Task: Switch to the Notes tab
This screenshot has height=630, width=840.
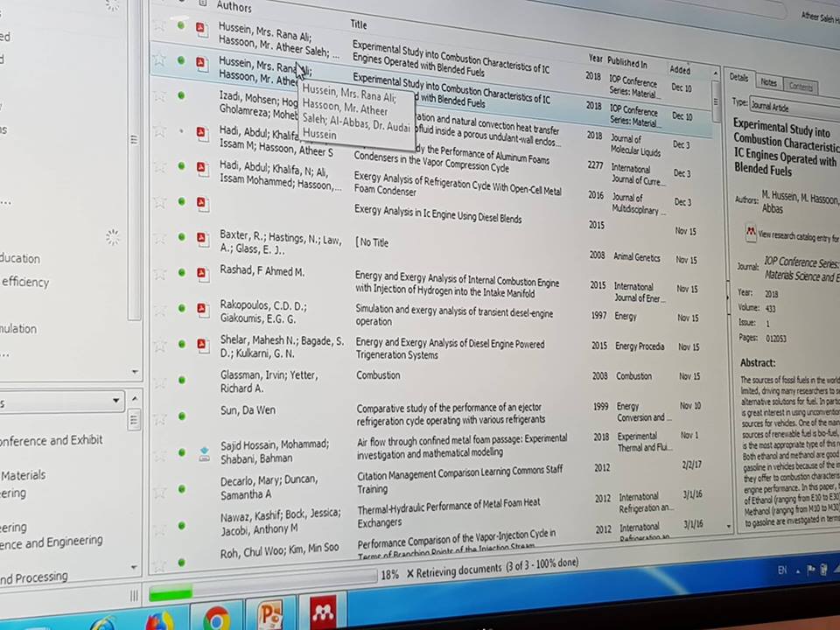Action: point(768,82)
